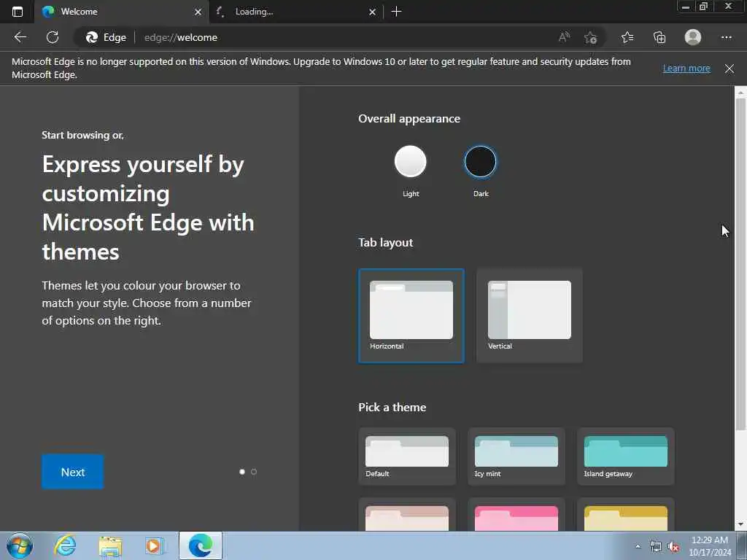Open Windows Media Player in taskbar

[x=155, y=545]
